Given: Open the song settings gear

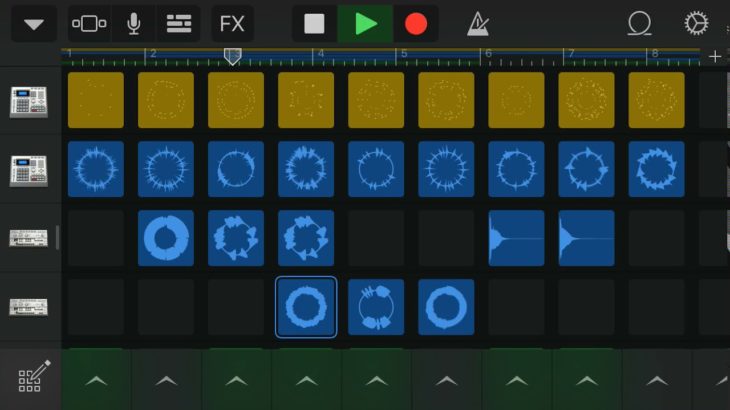Looking at the screenshot, I should point(696,24).
